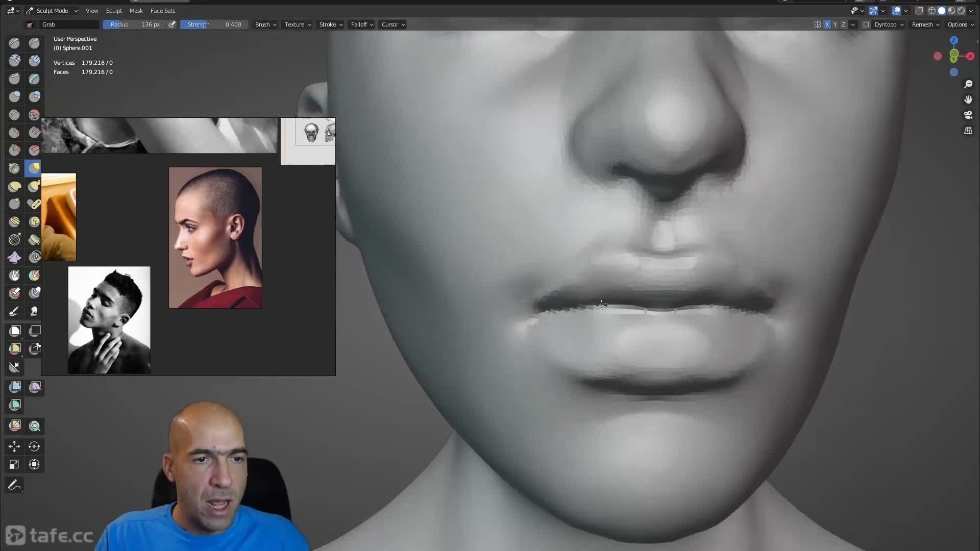Select the Draw Sharp brush
Screen dimensions: 980x551
coord(34,43)
